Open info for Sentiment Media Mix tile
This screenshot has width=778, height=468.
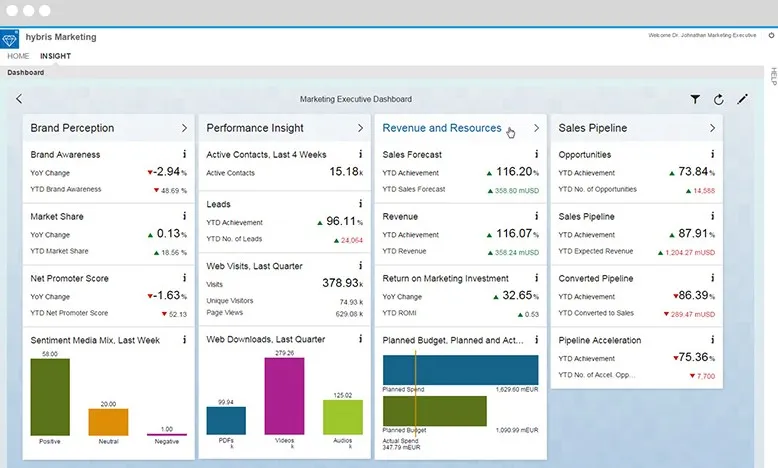coord(185,339)
